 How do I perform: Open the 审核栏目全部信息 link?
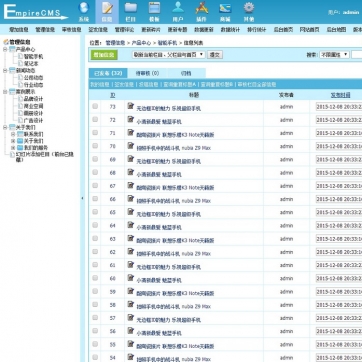[x=257, y=84]
